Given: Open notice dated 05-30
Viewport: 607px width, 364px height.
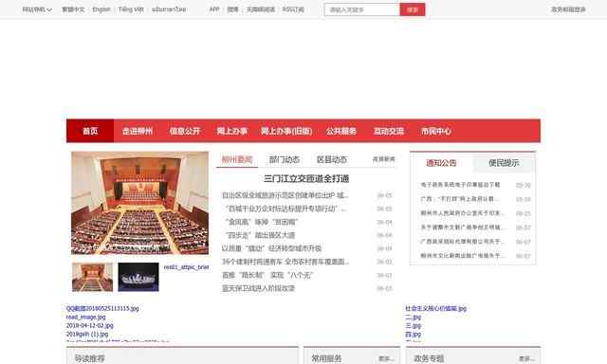Looking at the screenshot, I should (461, 185).
